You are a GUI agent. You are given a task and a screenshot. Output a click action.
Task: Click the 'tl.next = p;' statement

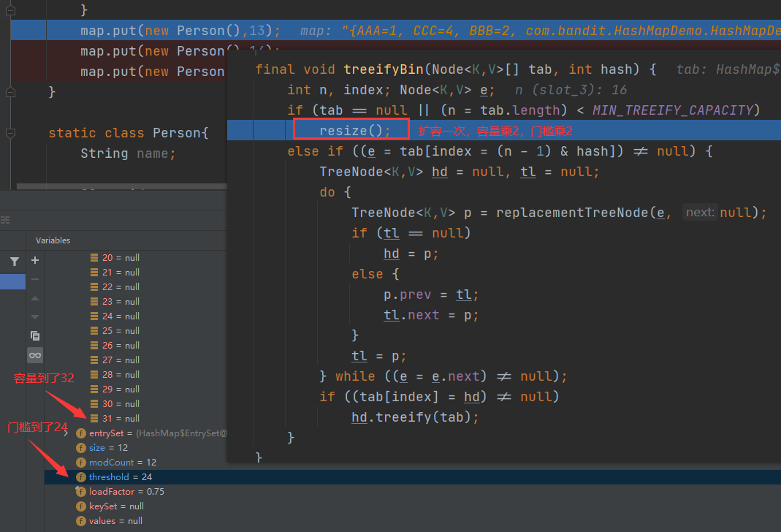click(x=431, y=315)
